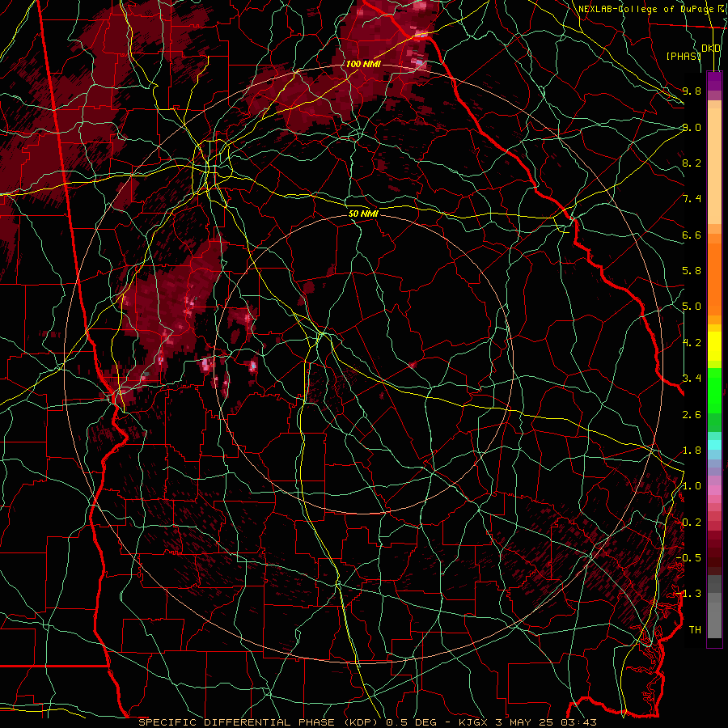
Task: Click the "50 NMI" range ring label
Action: click(363, 214)
